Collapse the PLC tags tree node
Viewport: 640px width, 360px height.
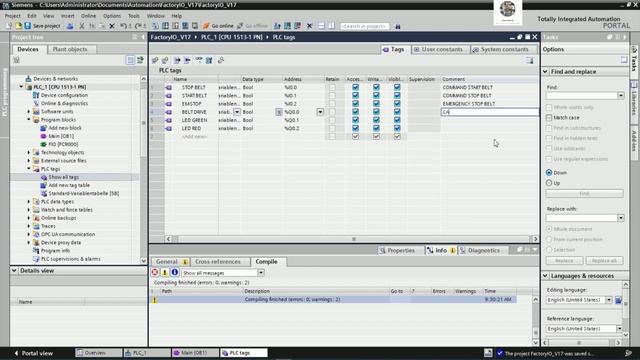pyautogui.click(x=29, y=169)
